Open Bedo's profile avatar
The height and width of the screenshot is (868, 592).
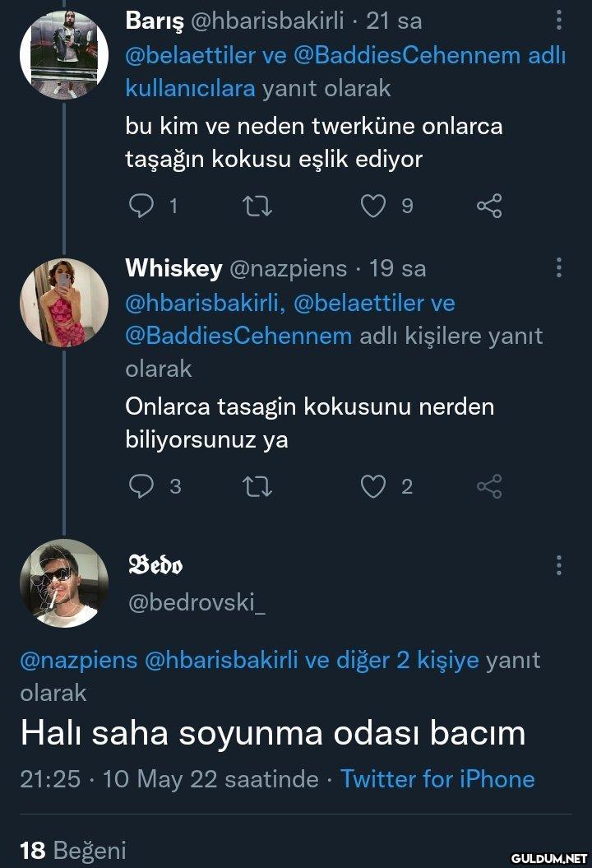[64, 583]
